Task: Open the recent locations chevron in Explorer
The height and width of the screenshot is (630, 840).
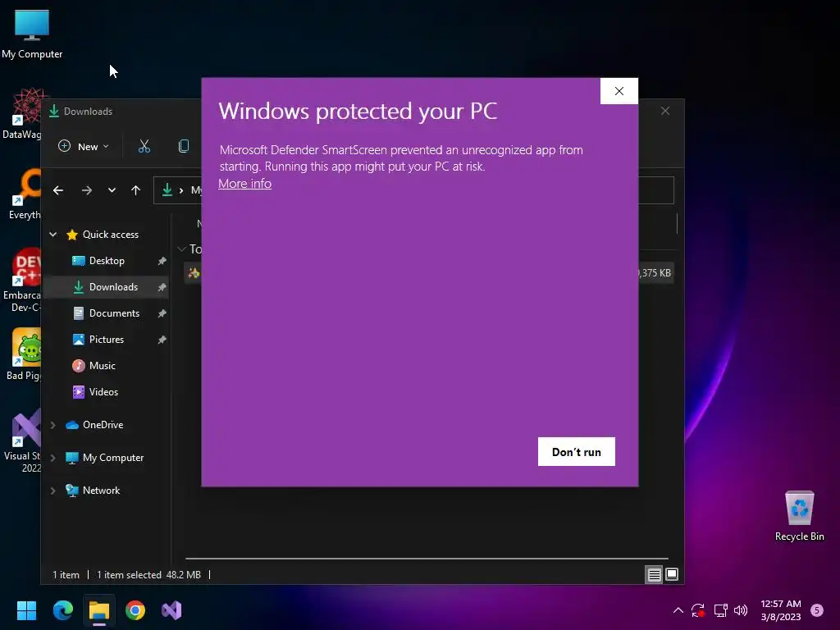Action: 112,190
